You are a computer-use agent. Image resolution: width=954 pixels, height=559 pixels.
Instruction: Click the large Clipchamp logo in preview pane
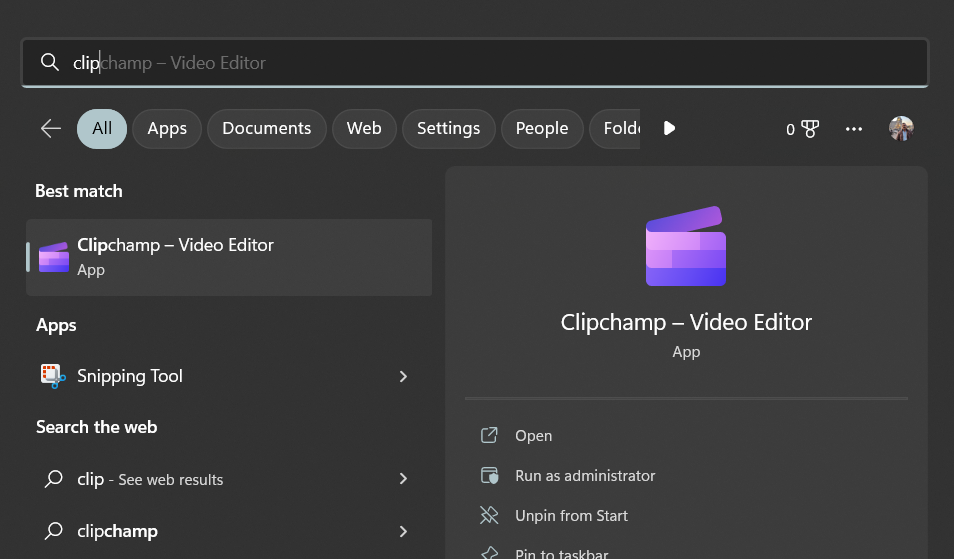click(686, 246)
